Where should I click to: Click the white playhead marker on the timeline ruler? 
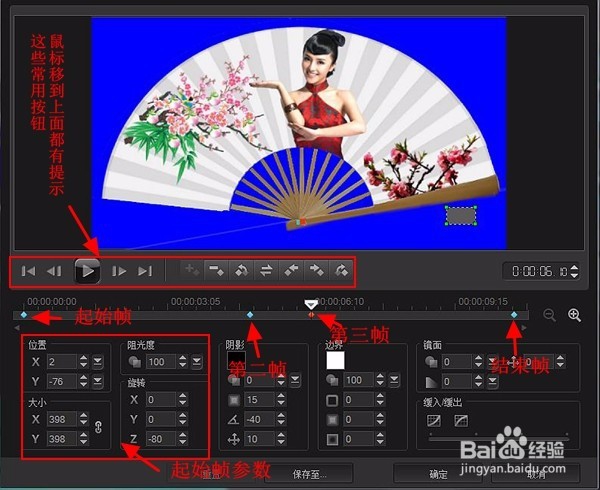311,304
